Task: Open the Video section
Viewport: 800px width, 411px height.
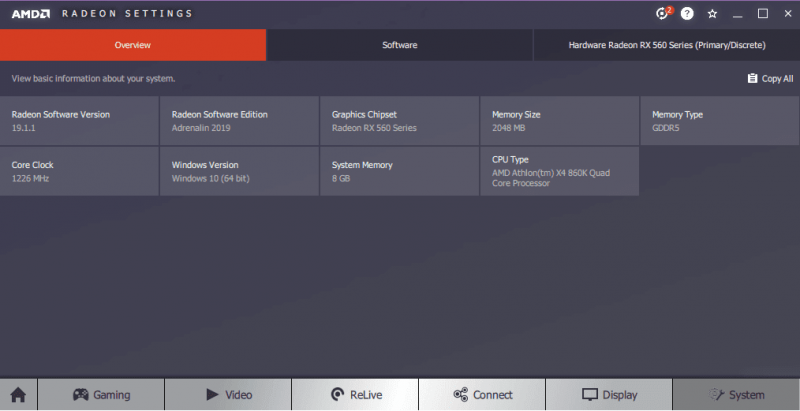Action: coord(228,394)
